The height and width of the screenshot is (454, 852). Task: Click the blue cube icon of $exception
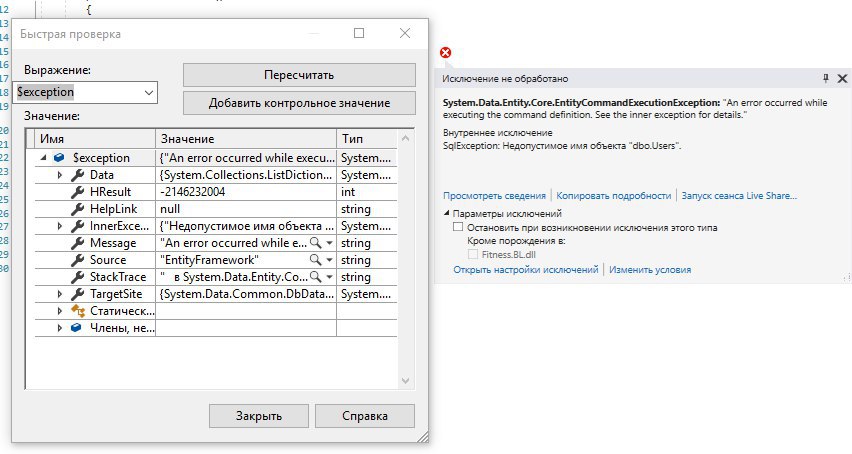coord(60,158)
